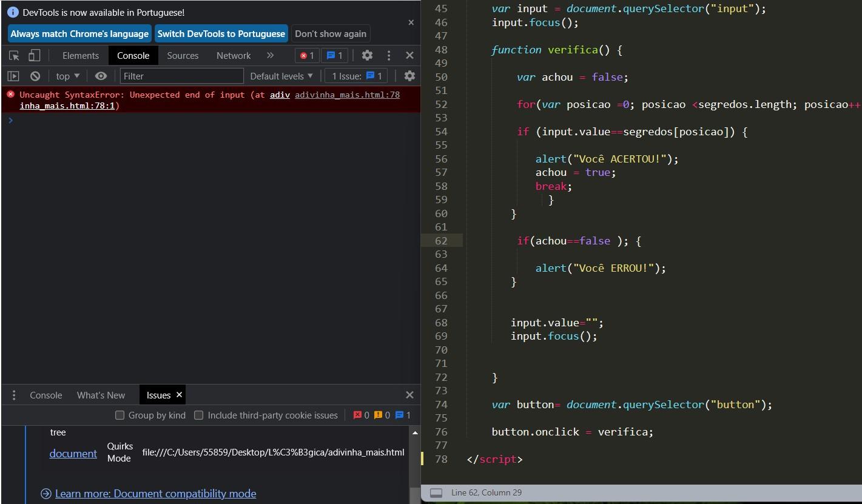Open Learn more: Document compatibility mode link

coord(155,494)
